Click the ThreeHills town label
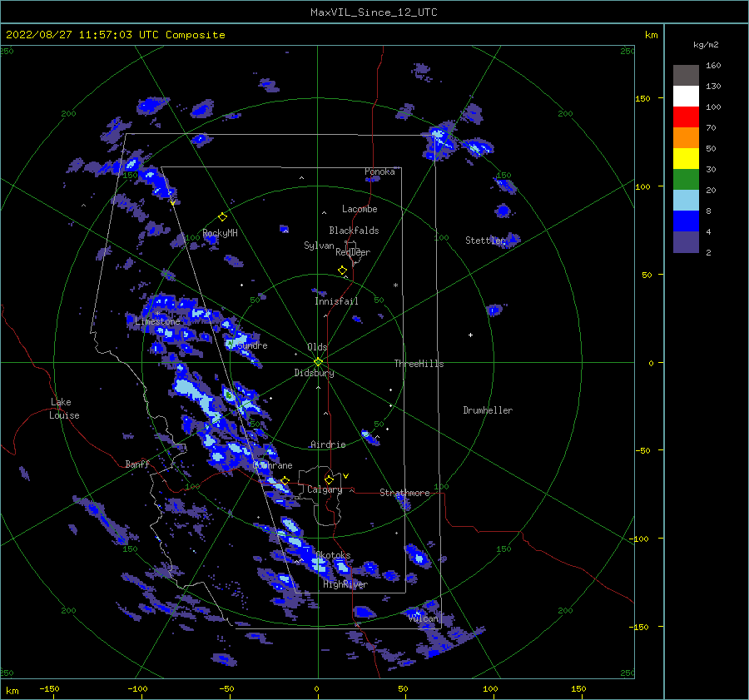Viewport: 749px width, 700px height. pyautogui.click(x=419, y=364)
